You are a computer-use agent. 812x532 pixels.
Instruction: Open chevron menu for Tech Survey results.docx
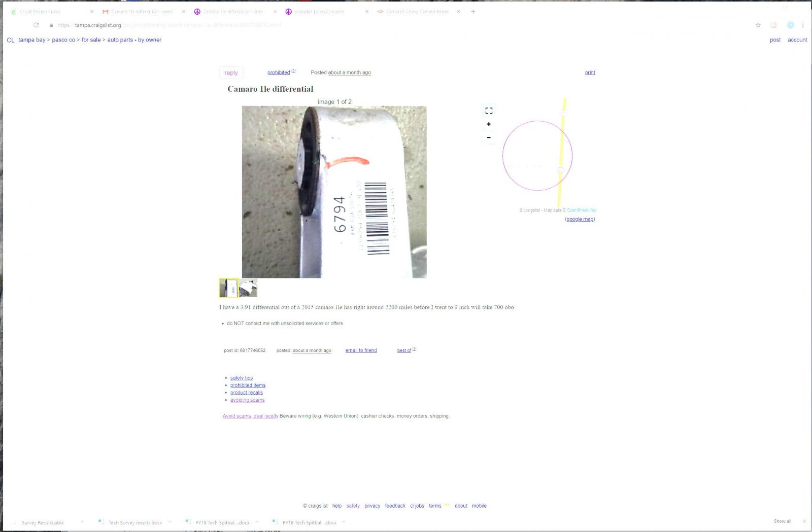point(170,522)
